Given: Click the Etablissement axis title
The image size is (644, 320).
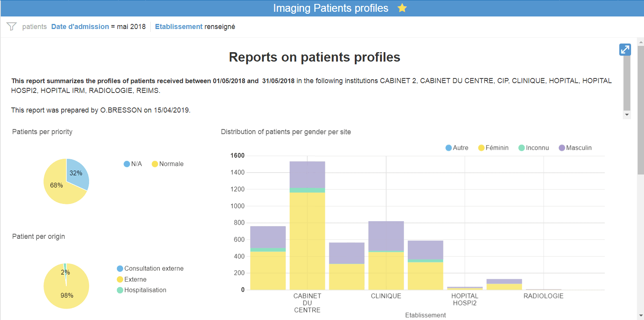Looking at the screenshot, I should [x=425, y=315].
